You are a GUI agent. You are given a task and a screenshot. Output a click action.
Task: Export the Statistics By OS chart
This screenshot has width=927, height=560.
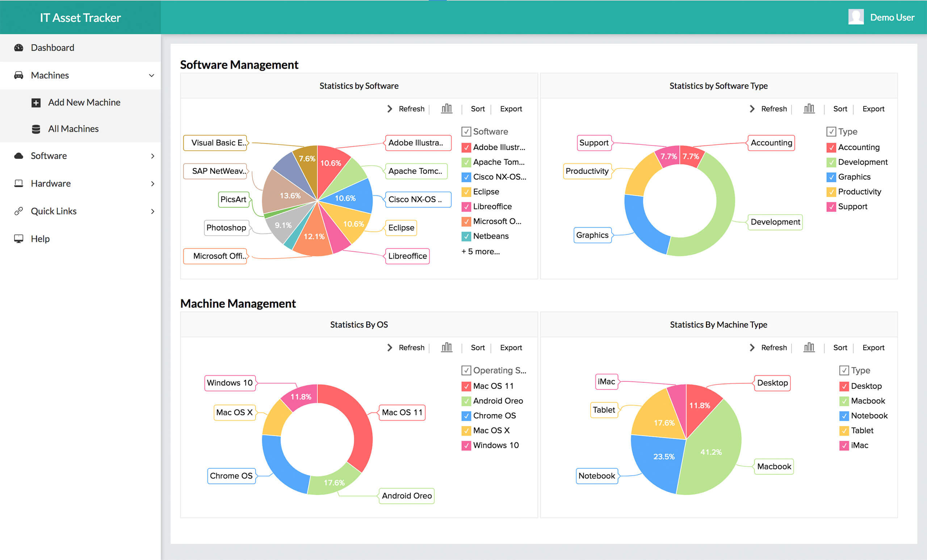point(511,348)
